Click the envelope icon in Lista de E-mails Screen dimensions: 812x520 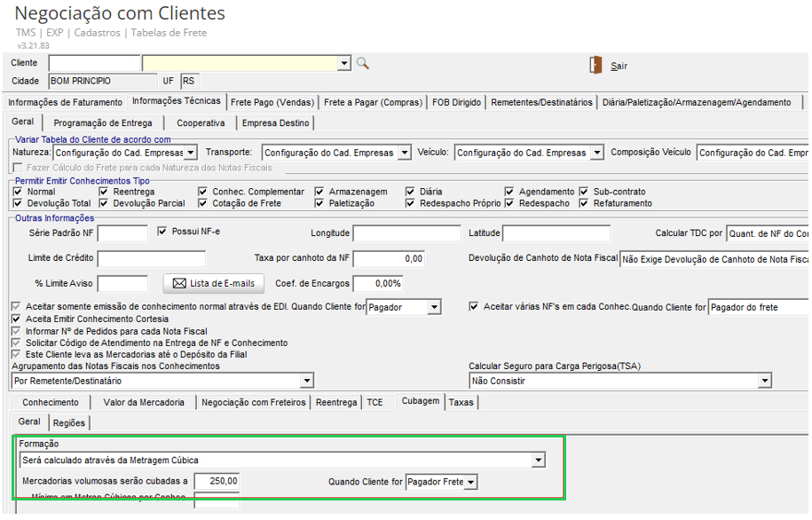(179, 283)
